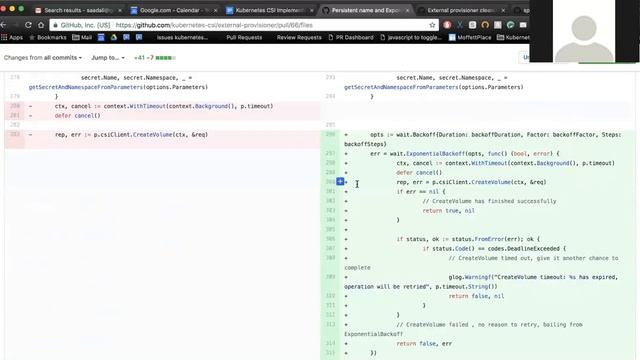The image size is (640, 360).
Task: Click the orange circular extension icon
Action: click(x=485, y=25)
